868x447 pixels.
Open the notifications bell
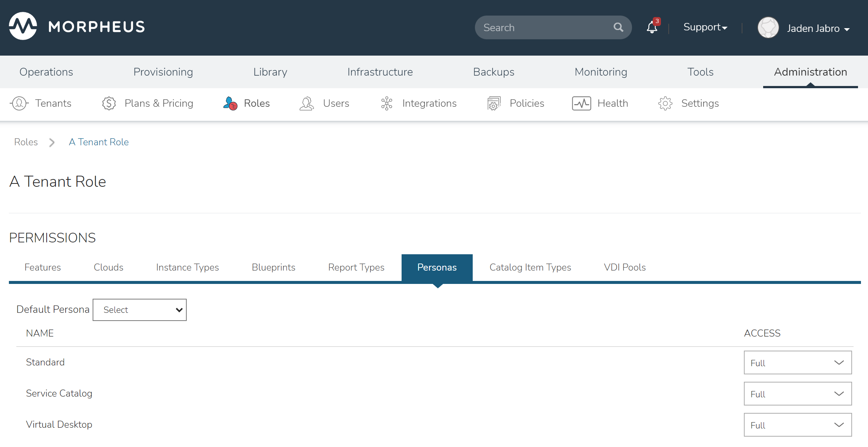[652, 27]
